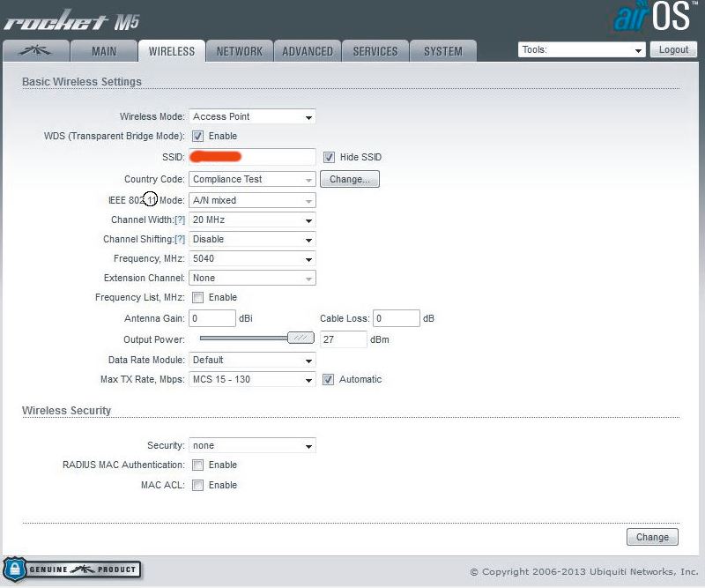Click the Country Code Change button
The width and height of the screenshot is (705, 588).
coord(349,179)
